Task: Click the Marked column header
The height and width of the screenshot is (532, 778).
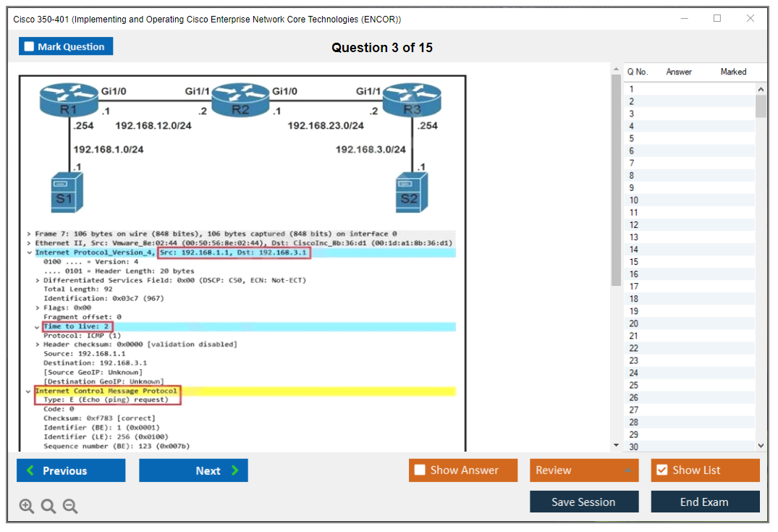Action: tap(733, 72)
